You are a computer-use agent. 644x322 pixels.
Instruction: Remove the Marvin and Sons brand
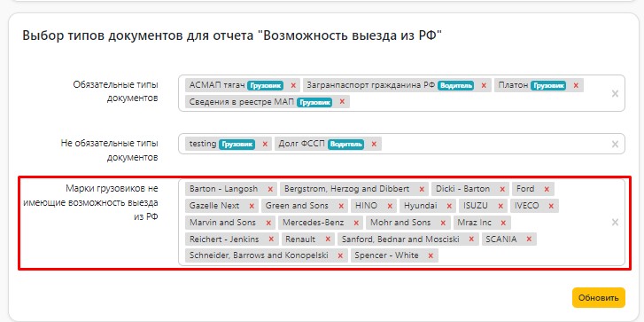(268, 223)
